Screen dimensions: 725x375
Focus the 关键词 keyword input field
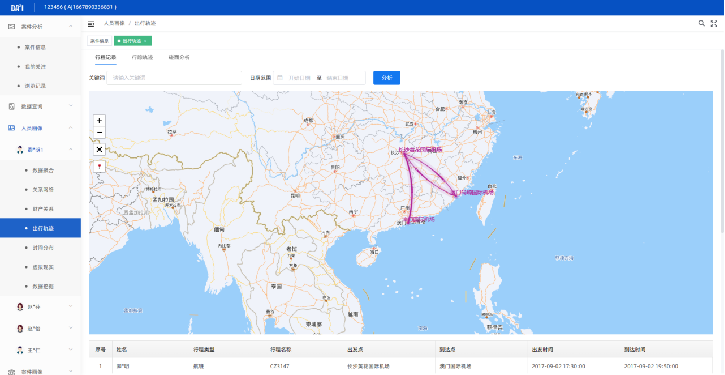click(x=175, y=78)
